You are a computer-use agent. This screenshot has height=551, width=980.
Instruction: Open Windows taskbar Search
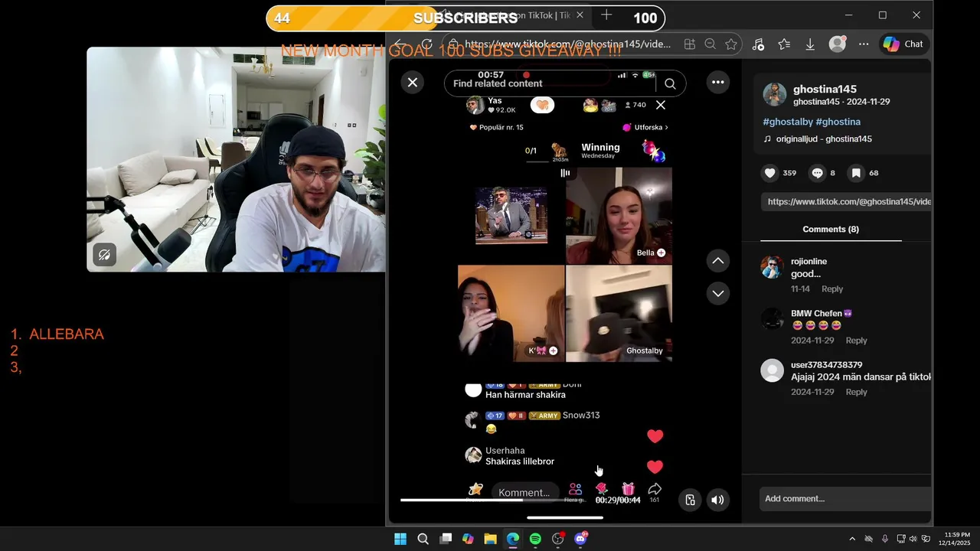[423, 539]
